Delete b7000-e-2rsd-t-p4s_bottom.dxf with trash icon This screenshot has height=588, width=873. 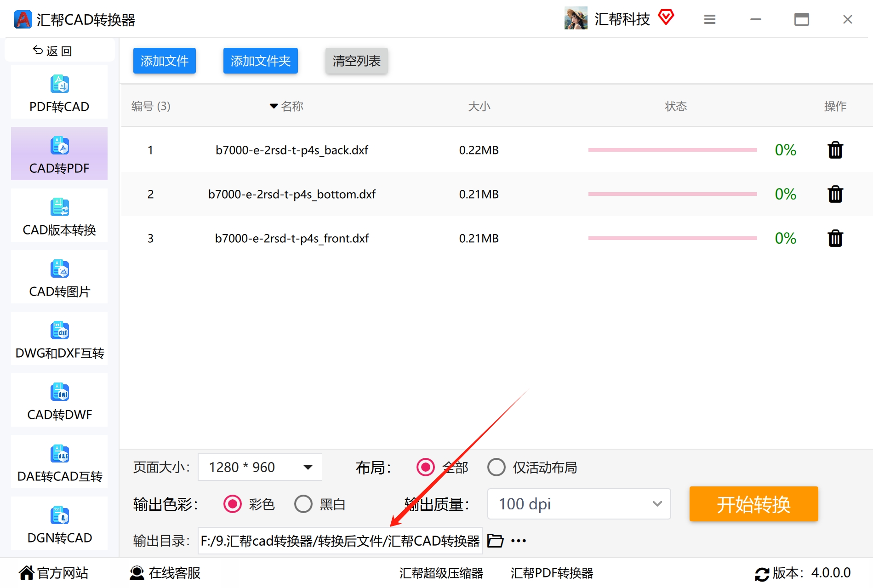(x=835, y=194)
